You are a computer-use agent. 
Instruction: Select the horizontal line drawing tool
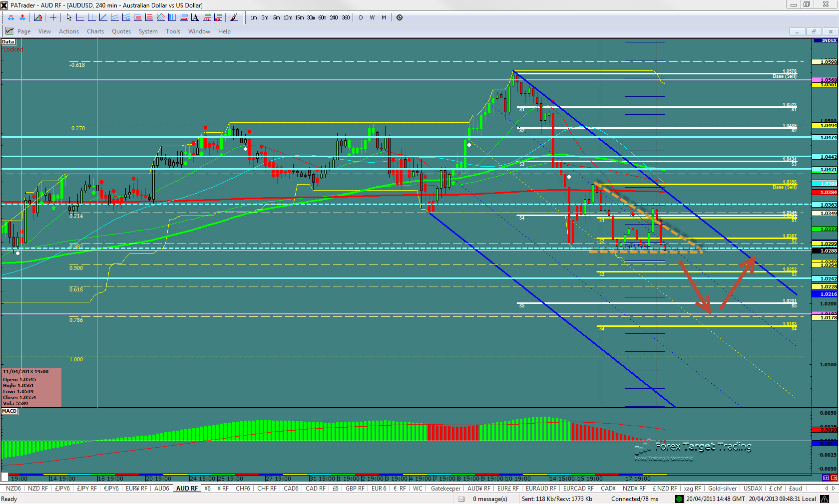(x=80, y=17)
